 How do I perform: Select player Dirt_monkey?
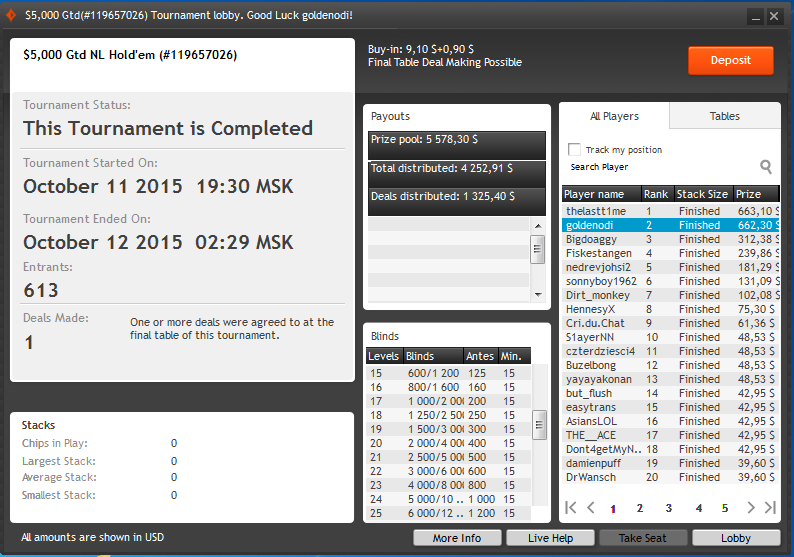tap(670, 295)
